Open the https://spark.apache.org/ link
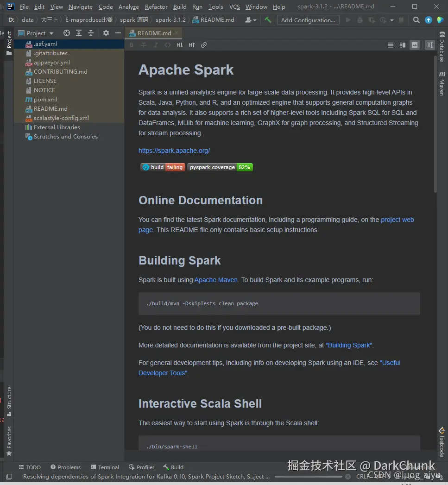The height and width of the screenshot is (485, 448). click(174, 151)
